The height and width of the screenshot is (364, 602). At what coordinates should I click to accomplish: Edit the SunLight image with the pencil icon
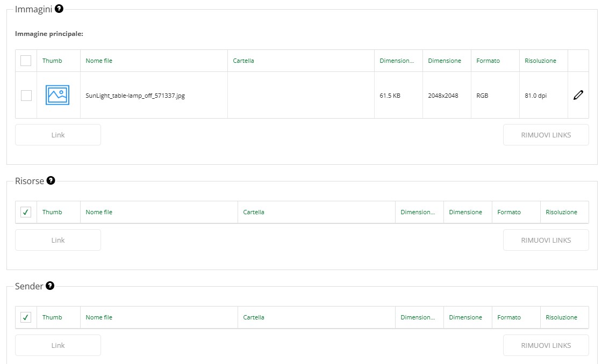[x=578, y=95]
